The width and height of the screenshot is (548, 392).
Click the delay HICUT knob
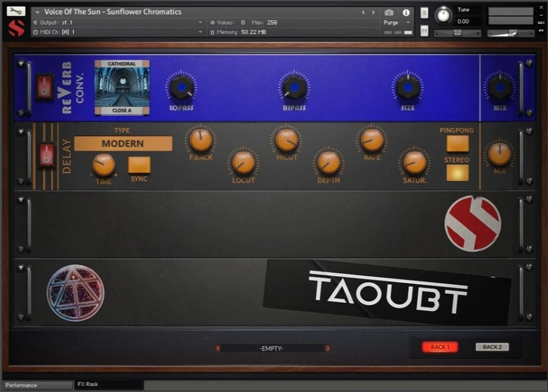click(287, 140)
